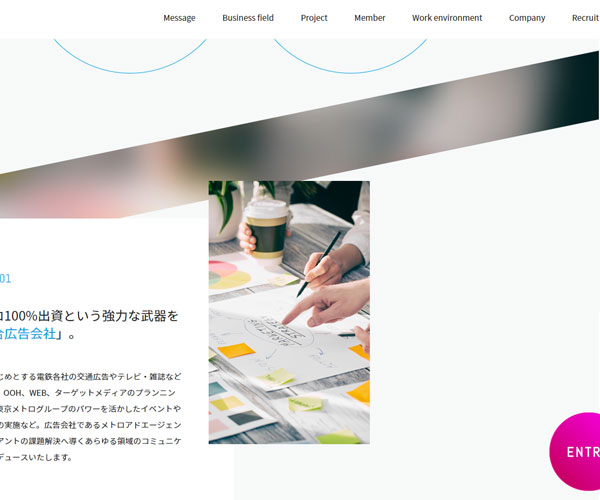The width and height of the screenshot is (600, 500).
Task: Open the Message nav item
Action: pyautogui.click(x=179, y=18)
